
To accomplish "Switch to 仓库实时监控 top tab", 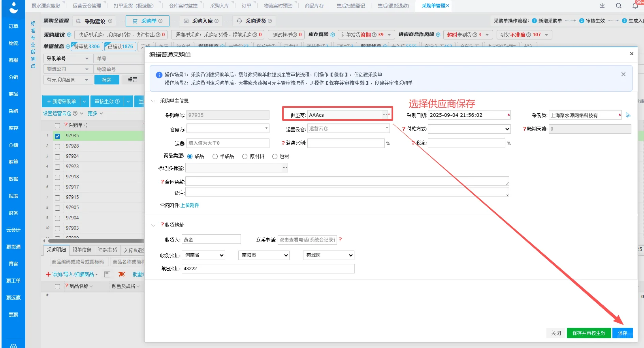I will point(183,6).
